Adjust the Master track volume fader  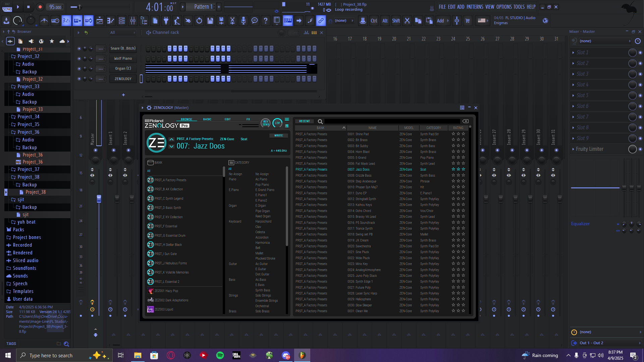click(x=99, y=199)
